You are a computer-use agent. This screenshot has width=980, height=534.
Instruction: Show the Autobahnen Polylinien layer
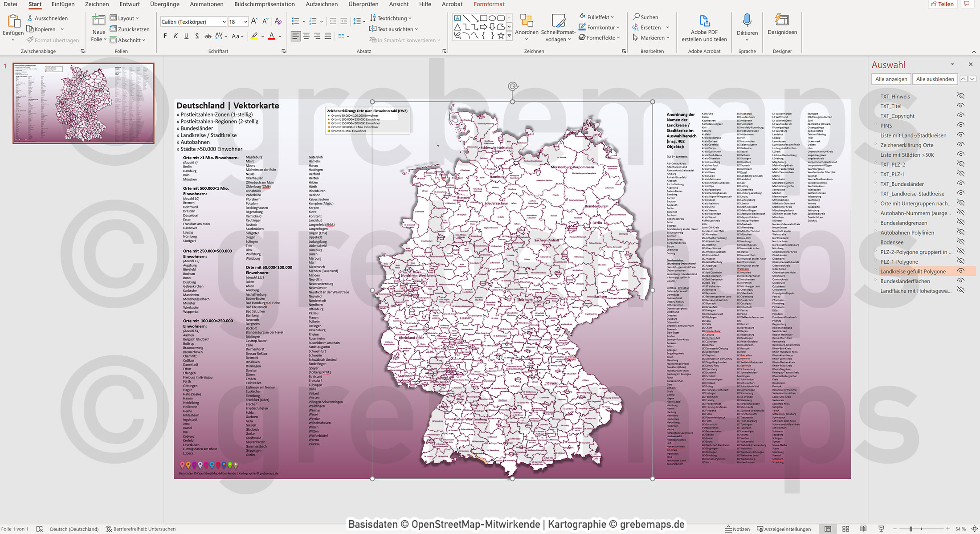click(x=961, y=232)
